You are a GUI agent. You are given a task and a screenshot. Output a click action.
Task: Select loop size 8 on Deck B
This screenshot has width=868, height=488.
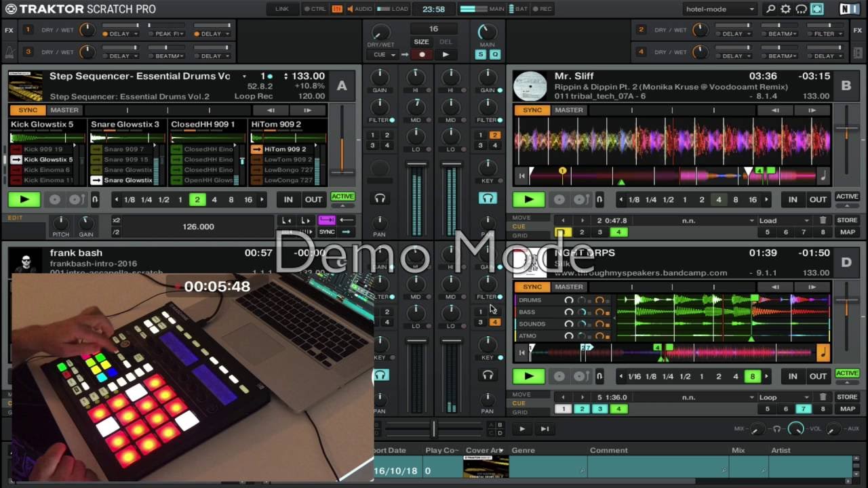point(736,200)
